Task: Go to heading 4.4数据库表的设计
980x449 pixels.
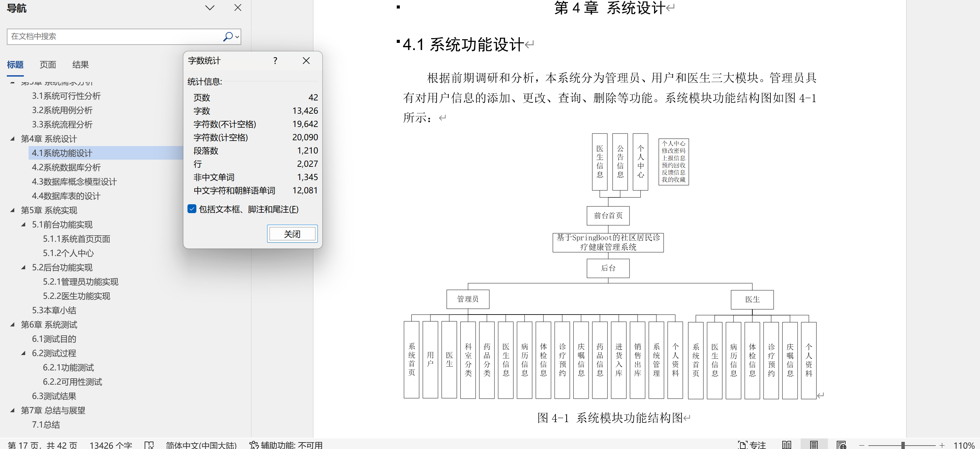Action: pos(66,196)
